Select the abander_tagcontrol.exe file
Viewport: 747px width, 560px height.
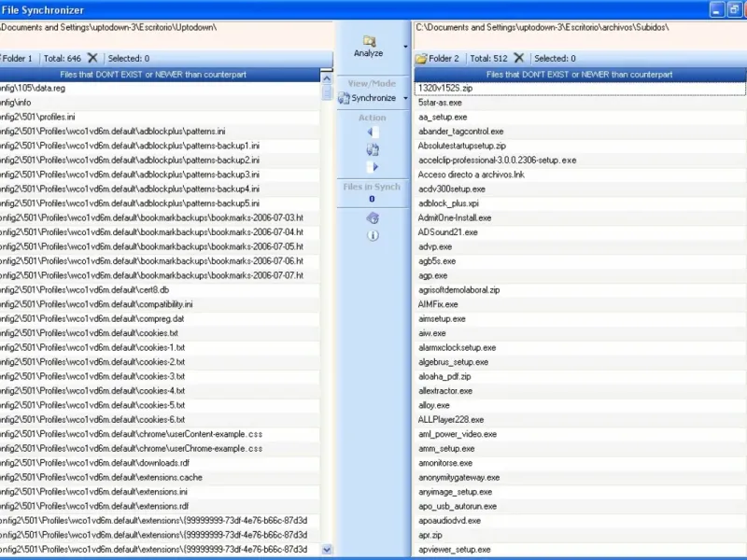click(x=580, y=131)
